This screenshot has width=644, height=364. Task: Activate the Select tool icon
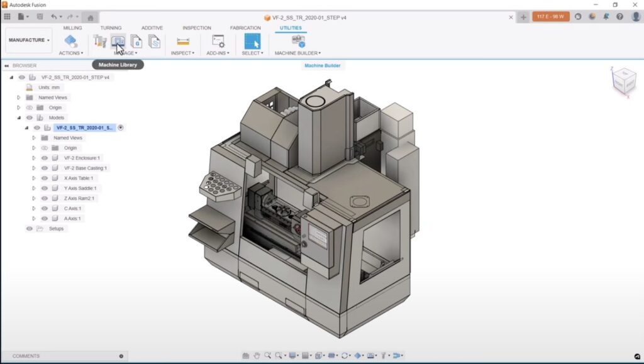click(x=252, y=41)
